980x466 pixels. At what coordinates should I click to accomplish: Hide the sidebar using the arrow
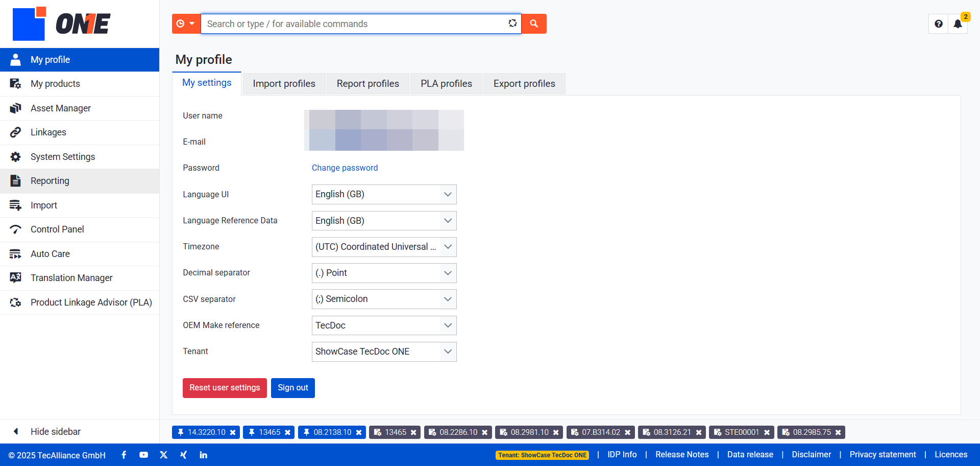pyautogui.click(x=16, y=432)
